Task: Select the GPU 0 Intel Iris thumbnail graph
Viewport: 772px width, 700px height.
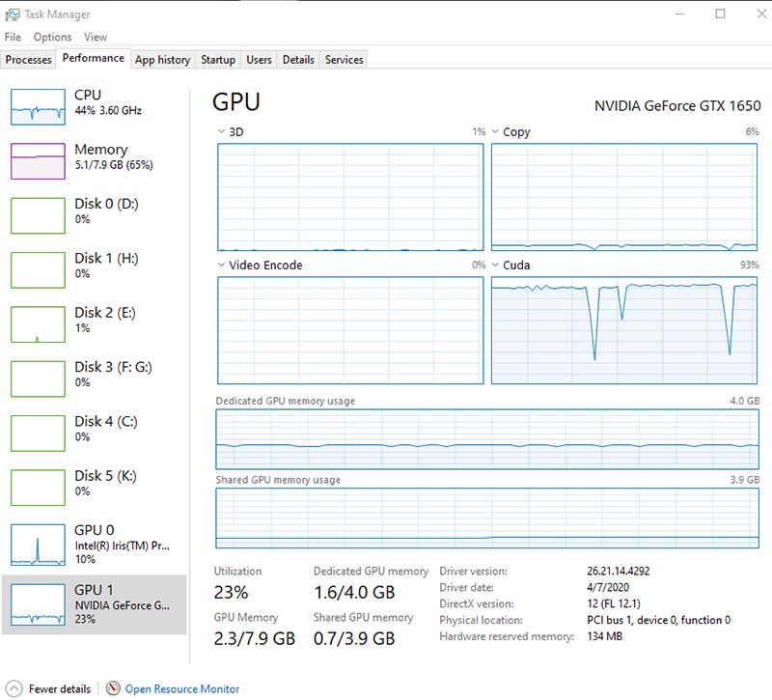Action: [38, 545]
